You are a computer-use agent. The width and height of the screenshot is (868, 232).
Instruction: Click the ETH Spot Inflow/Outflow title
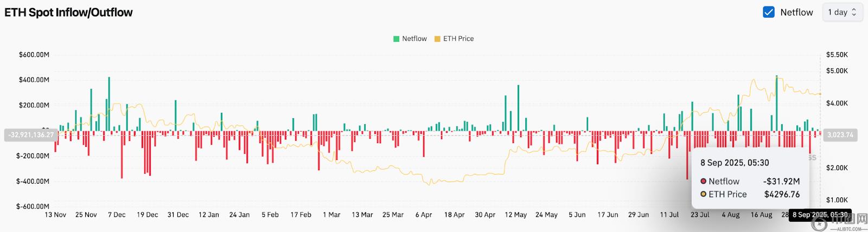(68, 12)
